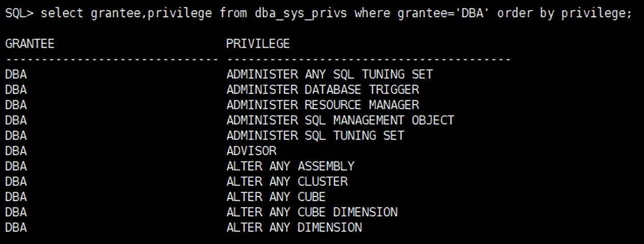Click the dashed separator under the PRIVILEGE header

click(x=368, y=60)
